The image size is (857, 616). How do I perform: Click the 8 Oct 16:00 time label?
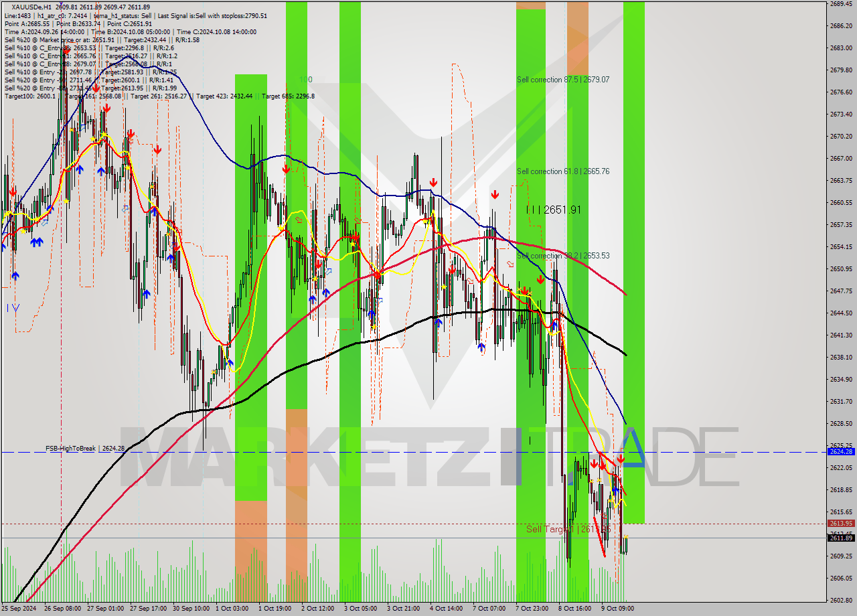pyautogui.click(x=576, y=609)
